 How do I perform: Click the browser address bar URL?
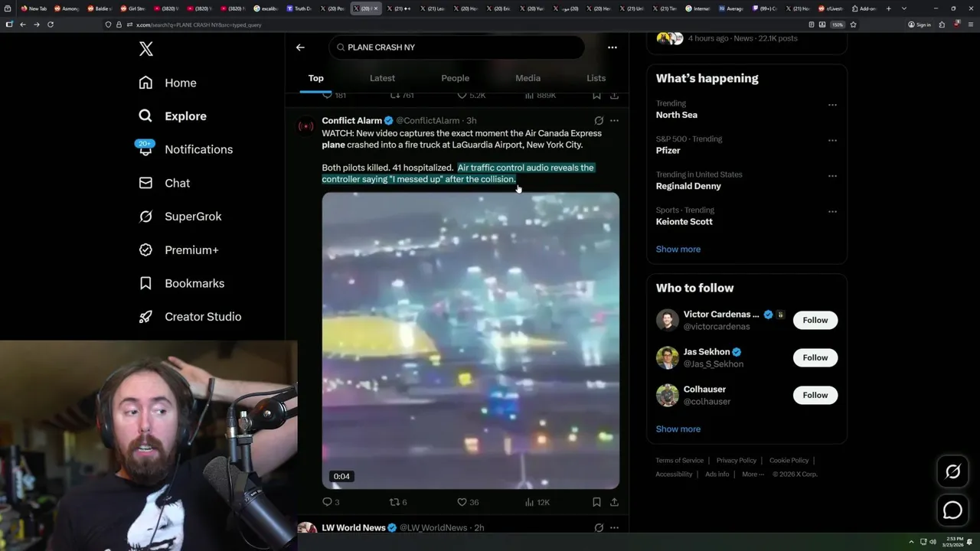coord(199,24)
